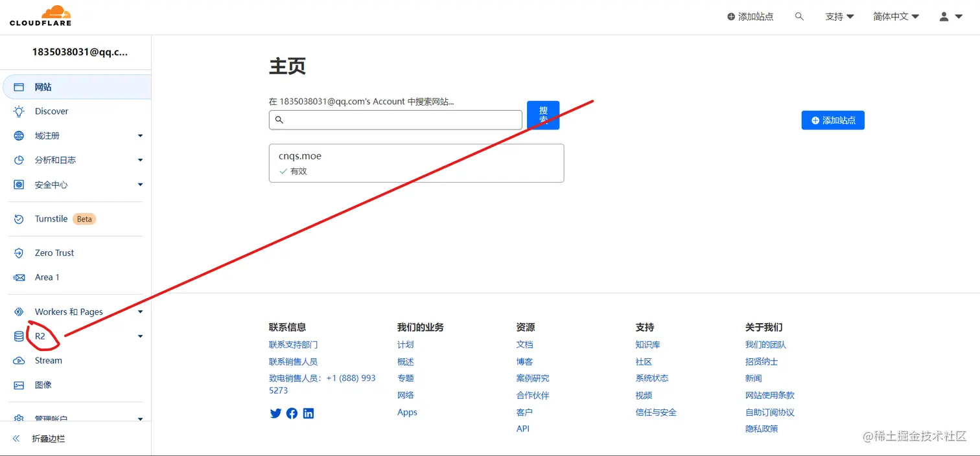
Task: Open footer 自助订阅协议 link
Action: point(770,412)
